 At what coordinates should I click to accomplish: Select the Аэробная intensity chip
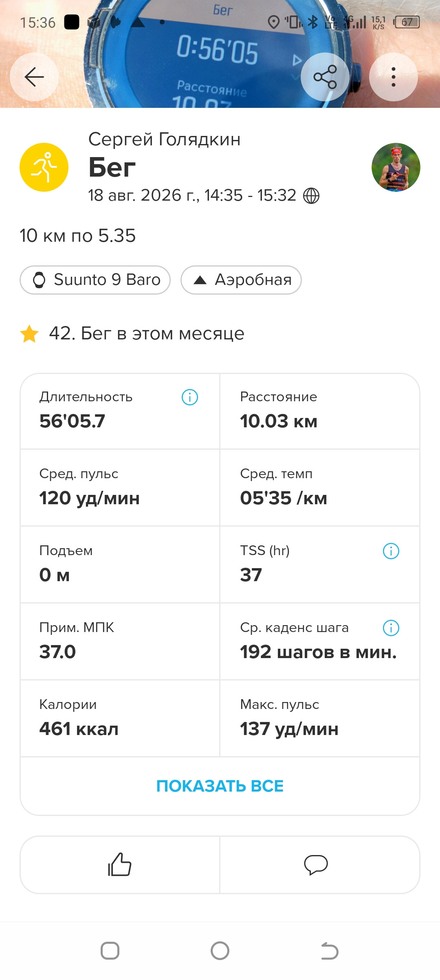241,280
